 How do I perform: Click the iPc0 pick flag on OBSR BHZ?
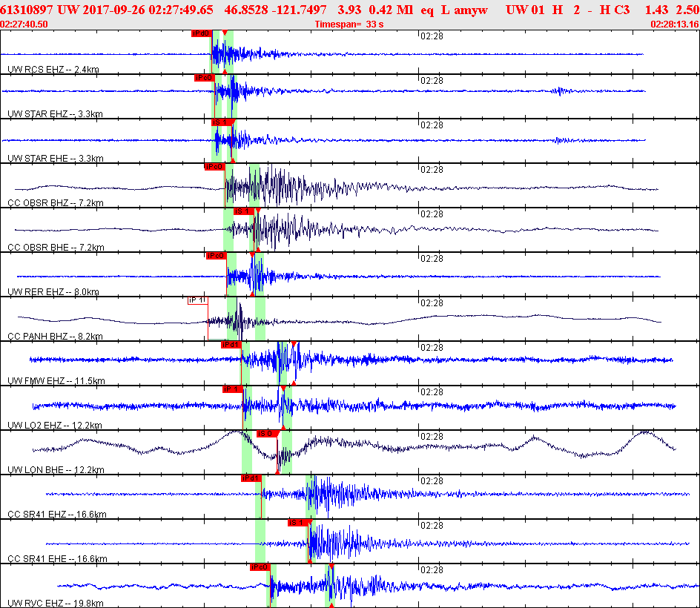(x=215, y=167)
